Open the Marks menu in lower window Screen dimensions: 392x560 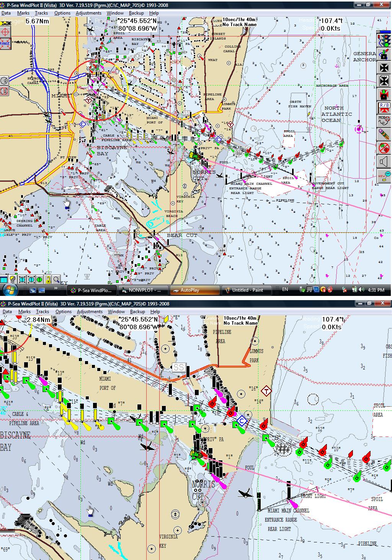[24, 312]
